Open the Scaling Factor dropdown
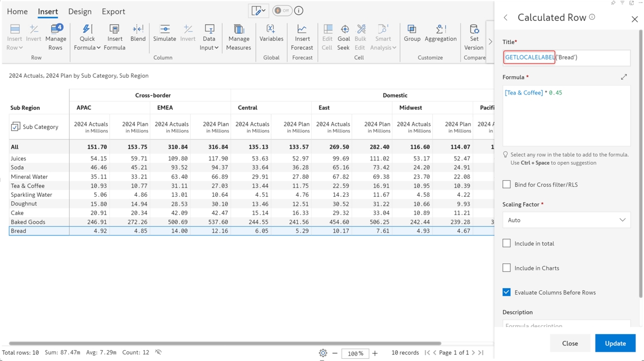Image resolution: width=644 pixels, height=361 pixels. coord(566,220)
